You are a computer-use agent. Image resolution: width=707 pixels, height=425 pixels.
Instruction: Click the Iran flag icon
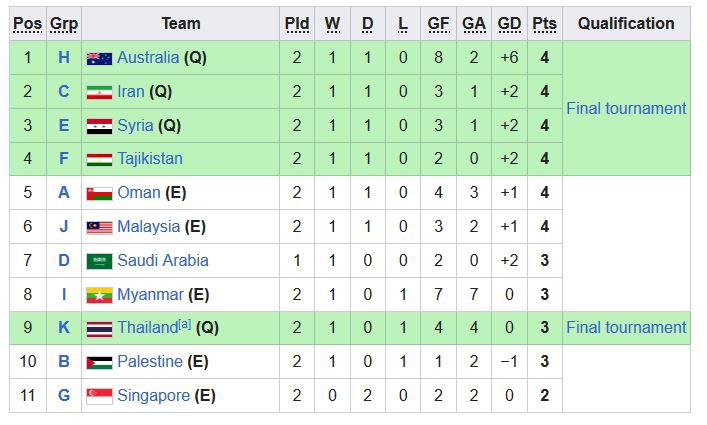[99, 92]
